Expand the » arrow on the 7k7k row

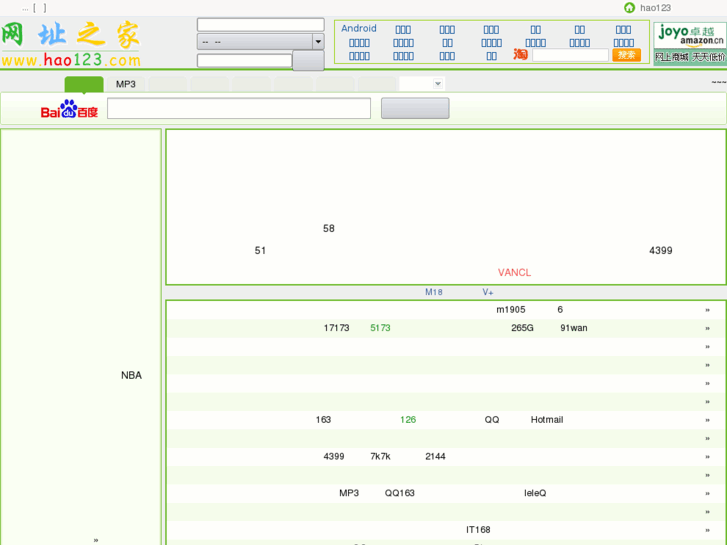(708, 457)
